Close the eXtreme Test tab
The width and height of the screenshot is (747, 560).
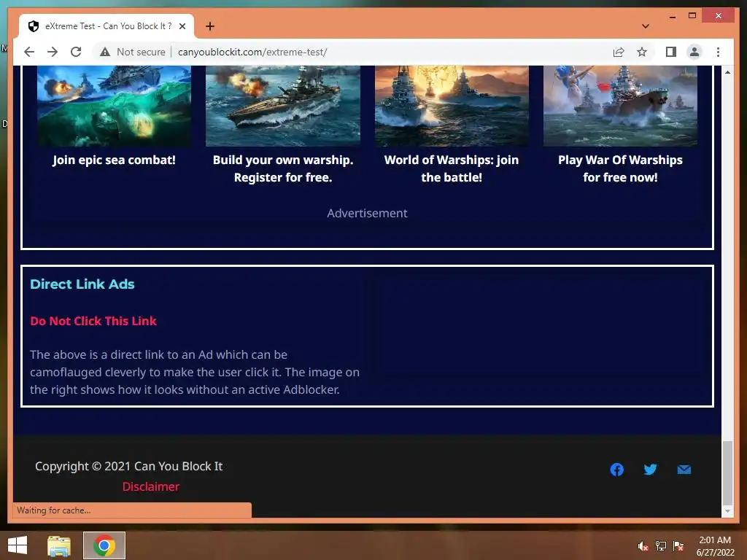(x=182, y=26)
